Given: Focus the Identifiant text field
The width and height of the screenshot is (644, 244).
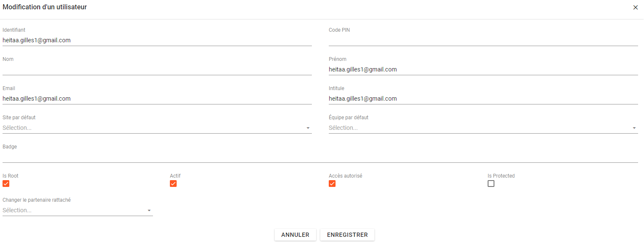Looking at the screenshot, I should pos(157,41).
